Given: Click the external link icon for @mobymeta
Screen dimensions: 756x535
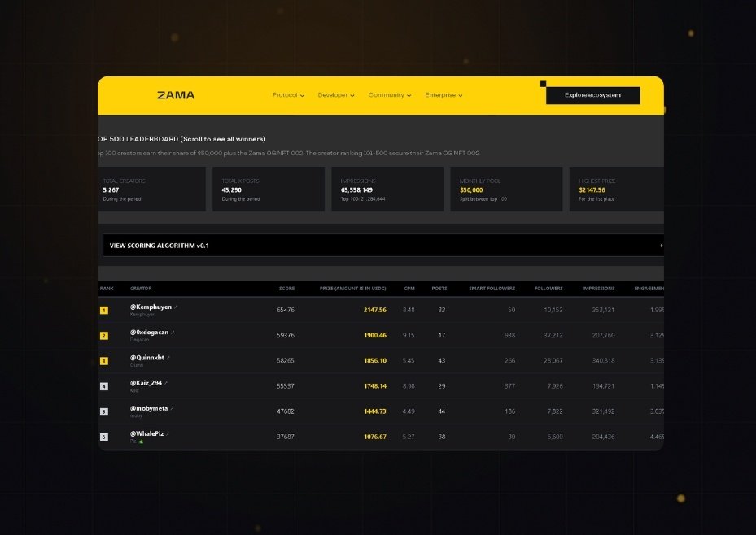Looking at the screenshot, I should coord(173,407).
